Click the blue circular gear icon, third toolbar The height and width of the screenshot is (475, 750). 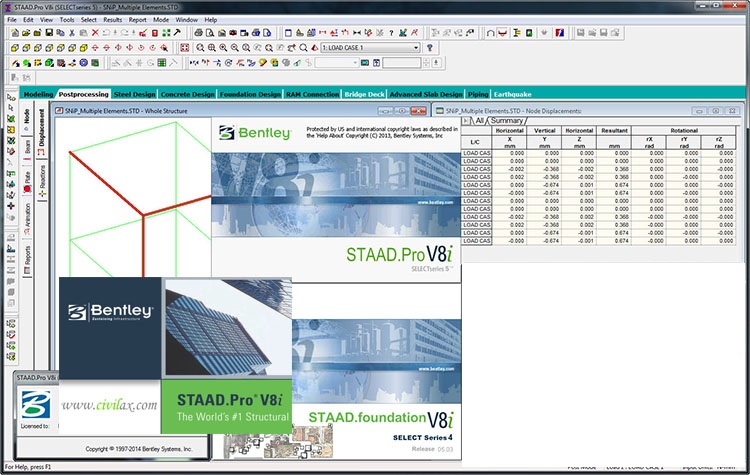point(84,63)
